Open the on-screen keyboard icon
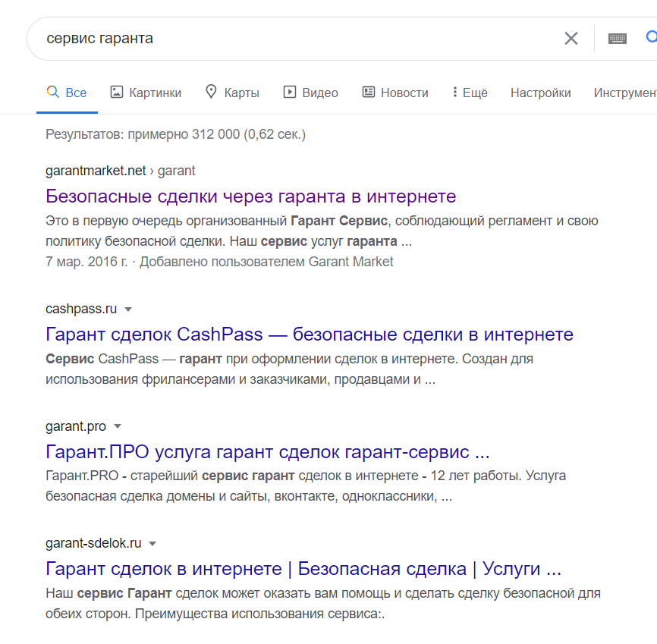Viewport: 657px width, 644px height. coord(618,39)
